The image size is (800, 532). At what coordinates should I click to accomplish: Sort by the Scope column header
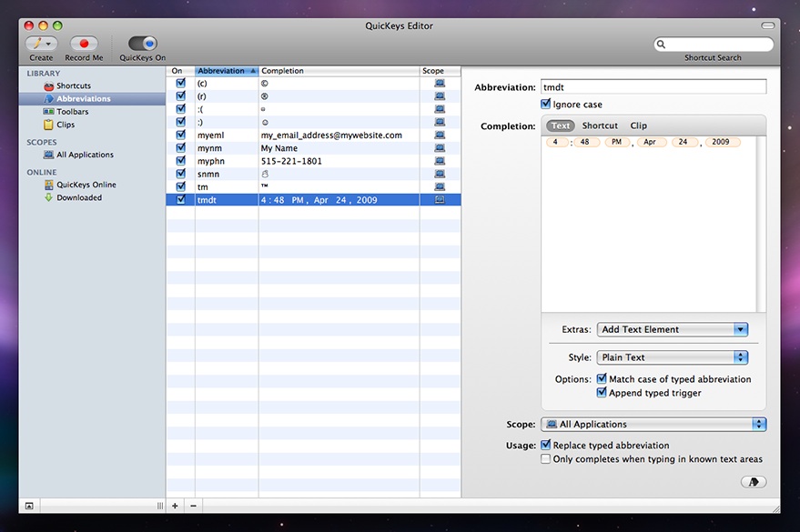(440, 71)
